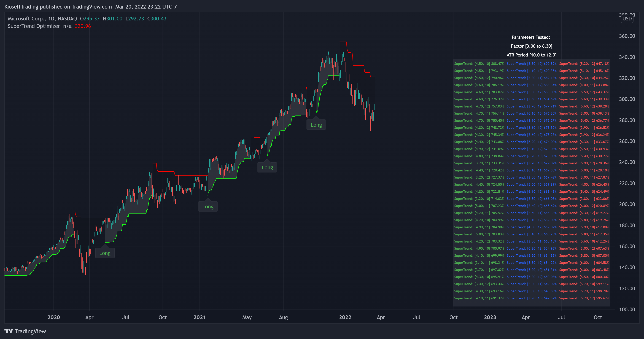Viewport: 644px width, 339px height.
Task: Click the red 320.96 indicator value
Action: point(83,26)
